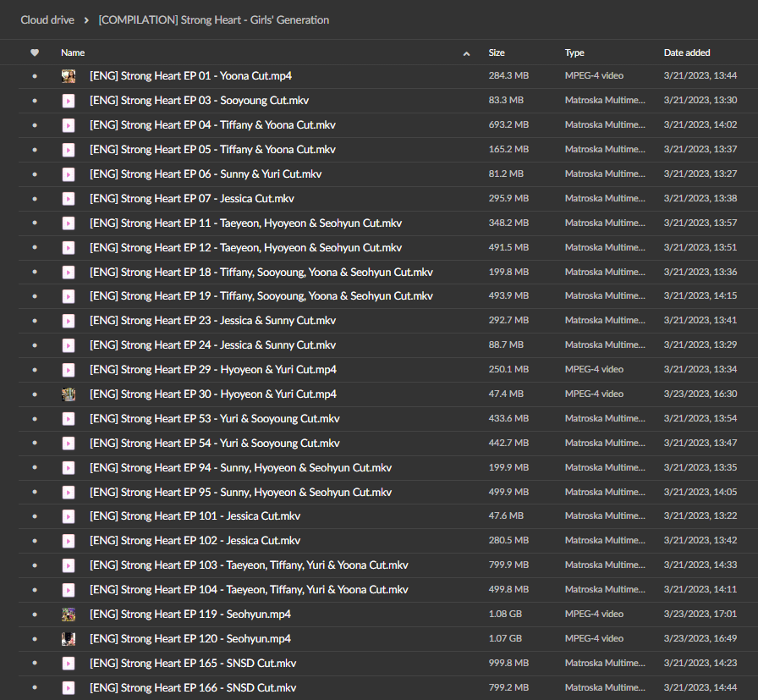Select file name EP 23 Jessica & Sunny Cut.mkv
Screen dimensions: 758x700
[x=212, y=321]
